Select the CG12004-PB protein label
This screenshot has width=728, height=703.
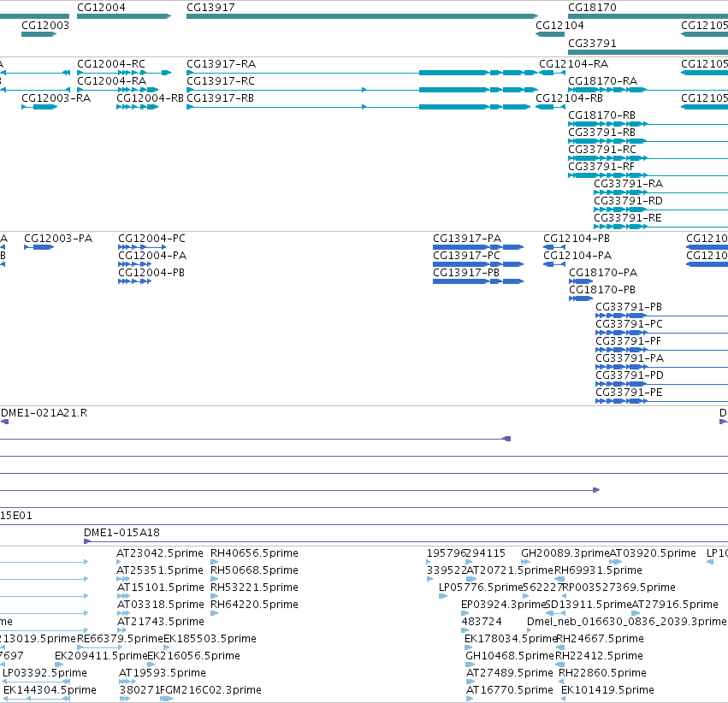pos(151,272)
